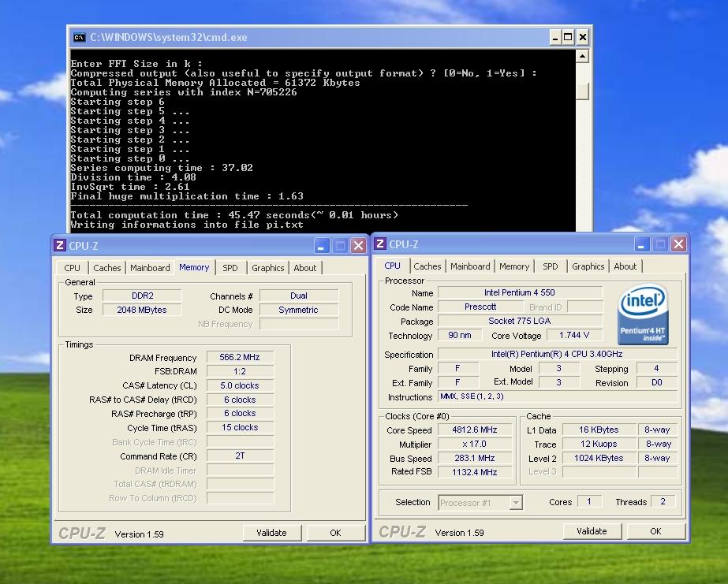Click OK in right CPU-Z window
This screenshot has width=728, height=584.
tap(655, 531)
